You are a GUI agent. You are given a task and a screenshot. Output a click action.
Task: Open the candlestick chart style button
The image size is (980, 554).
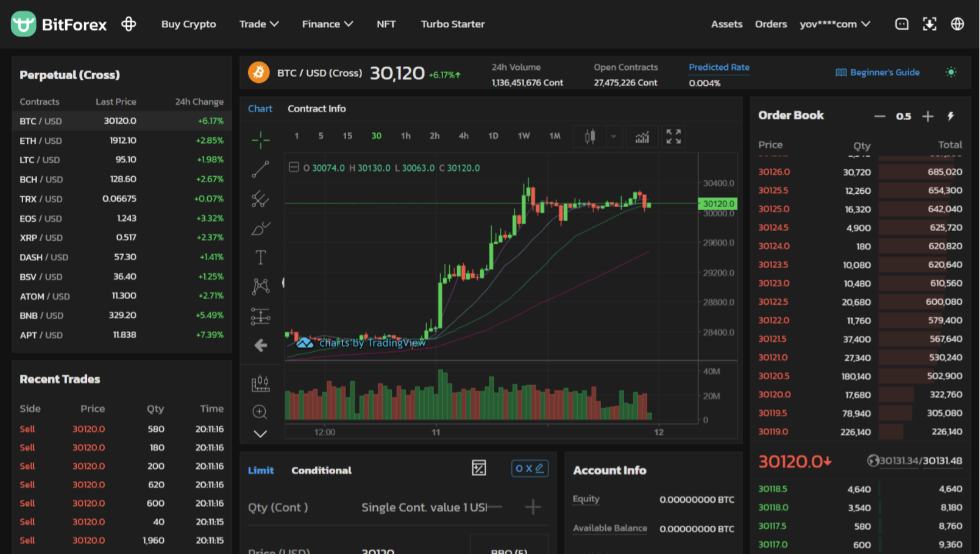[x=590, y=137]
